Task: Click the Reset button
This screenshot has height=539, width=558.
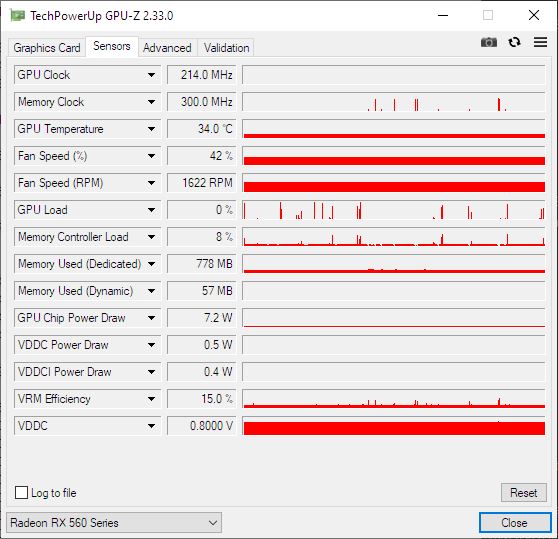Action: 523,493
